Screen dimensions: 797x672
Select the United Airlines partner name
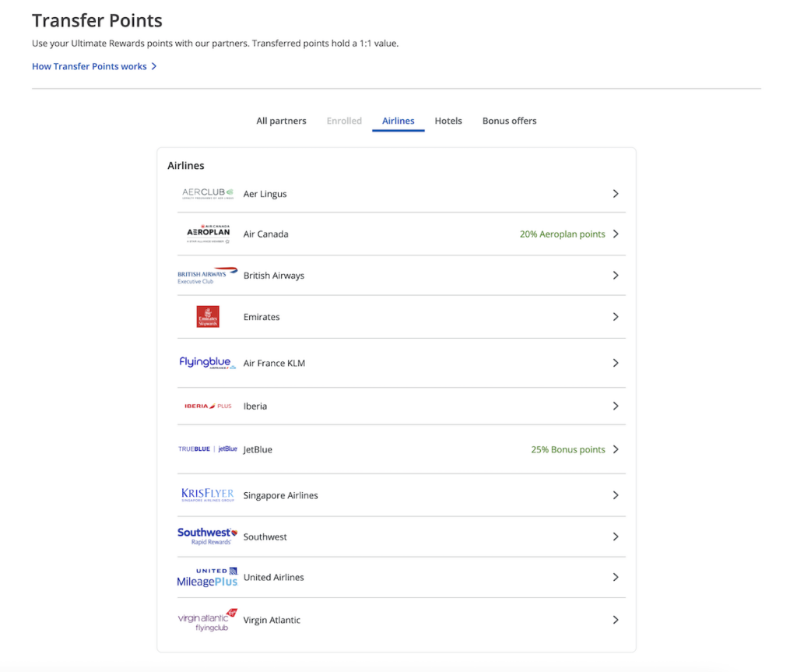click(x=273, y=577)
